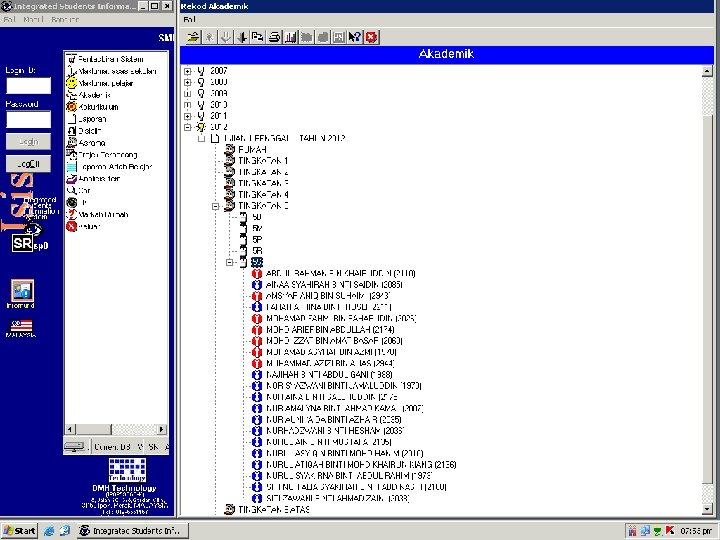Screen dimensions: 720x540
Task: Click the LogOff button
Action: [28, 163]
